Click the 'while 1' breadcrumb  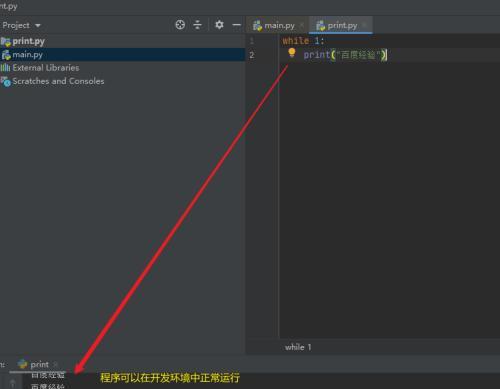point(298,347)
